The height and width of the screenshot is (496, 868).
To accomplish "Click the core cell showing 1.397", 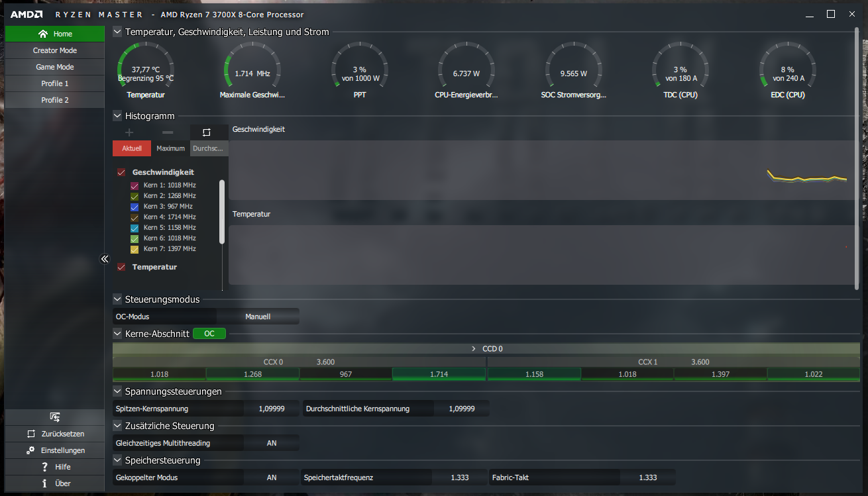I will click(720, 374).
